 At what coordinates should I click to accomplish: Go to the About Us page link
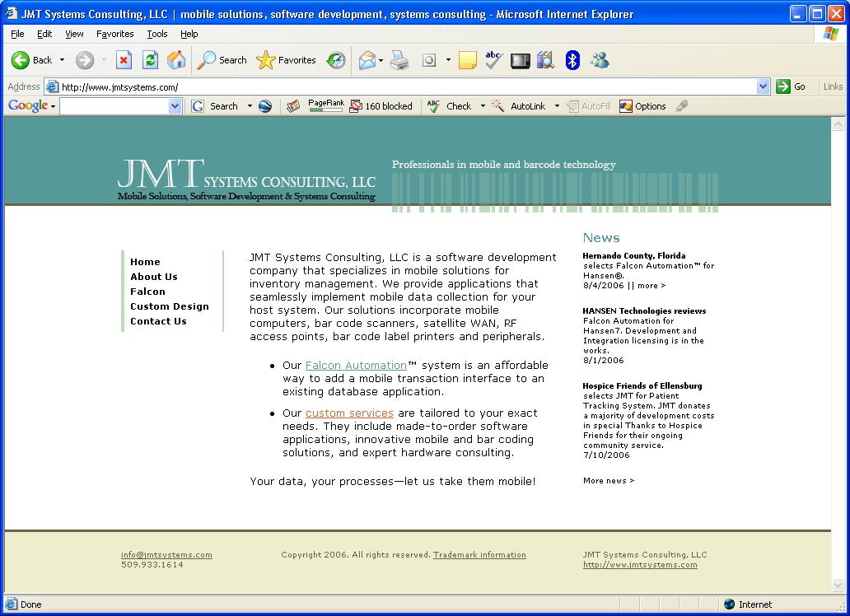[x=154, y=277]
